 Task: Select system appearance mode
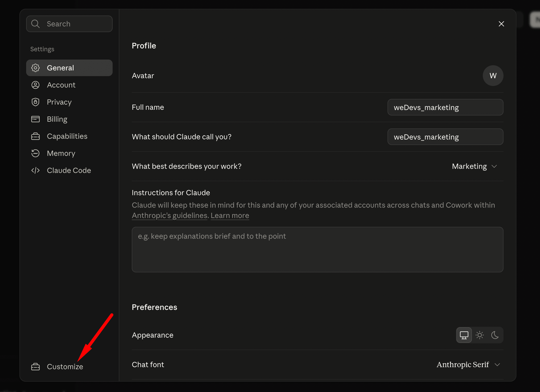pyautogui.click(x=464, y=335)
